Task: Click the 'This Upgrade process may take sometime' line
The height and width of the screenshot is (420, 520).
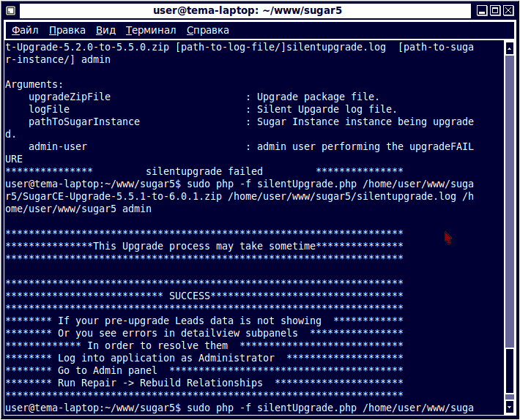Action: click(x=204, y=246)
